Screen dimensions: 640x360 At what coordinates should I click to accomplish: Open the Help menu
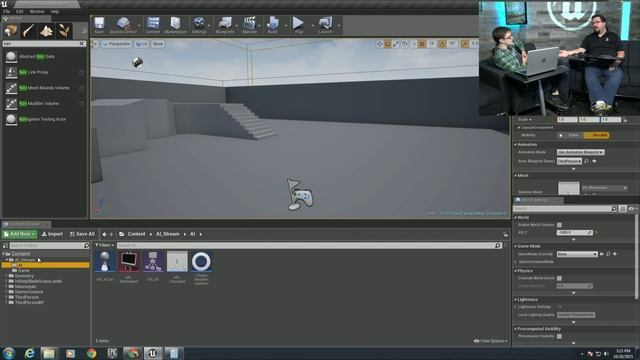(x=55, y=11)
